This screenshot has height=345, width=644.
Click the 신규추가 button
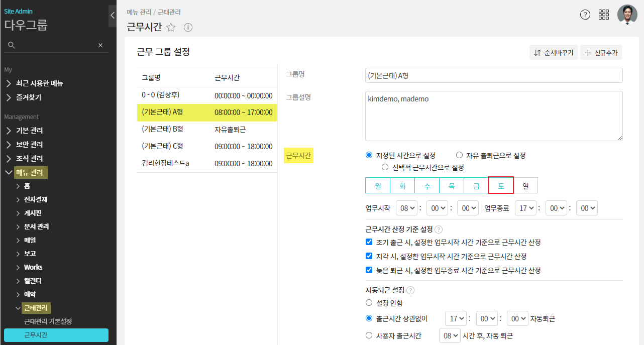coord(601,52)
